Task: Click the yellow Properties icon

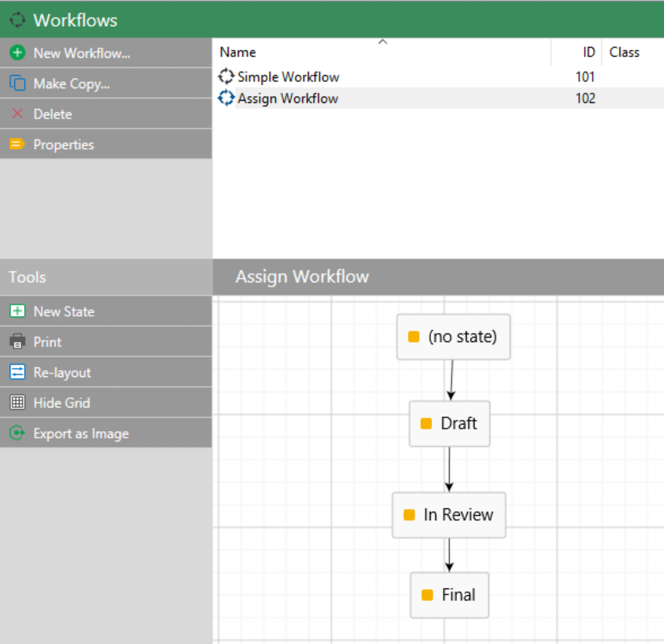Action: [x=17, y=144]
